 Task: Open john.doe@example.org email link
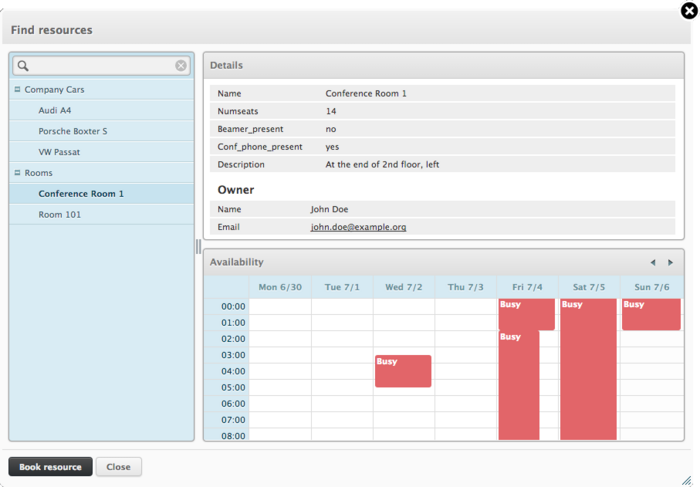[x=358, y=227]
